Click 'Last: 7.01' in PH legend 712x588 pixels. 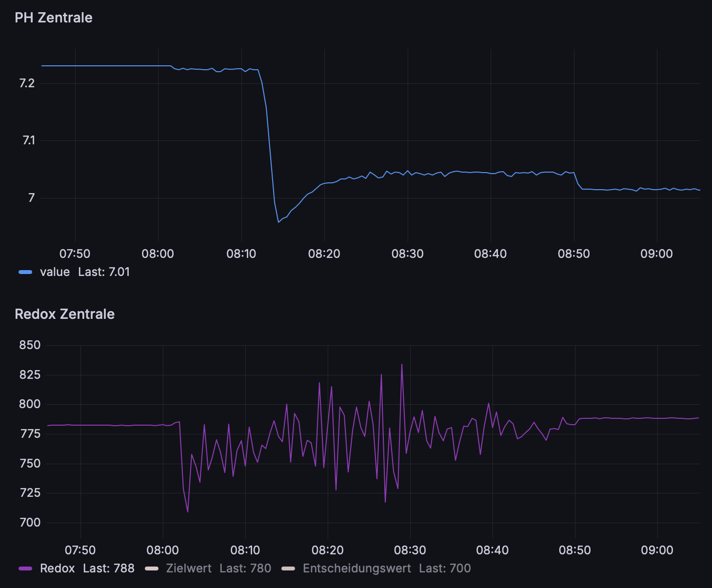104,272
